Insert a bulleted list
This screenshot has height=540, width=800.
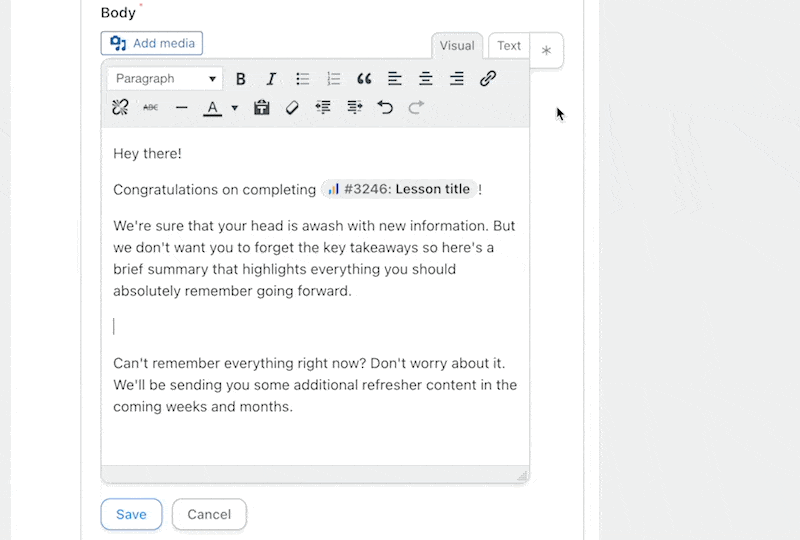(303, 79)
